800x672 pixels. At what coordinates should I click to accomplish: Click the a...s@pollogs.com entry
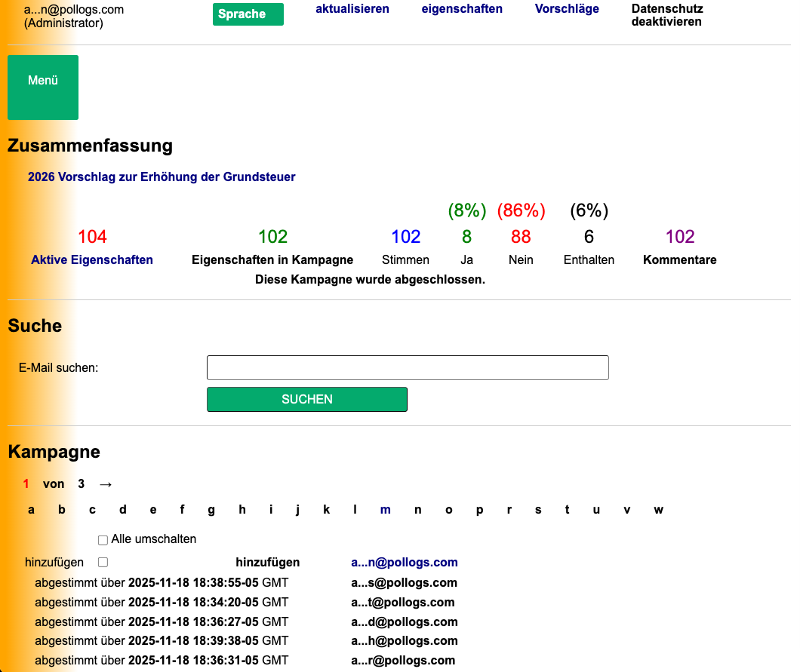pos(404,582)
